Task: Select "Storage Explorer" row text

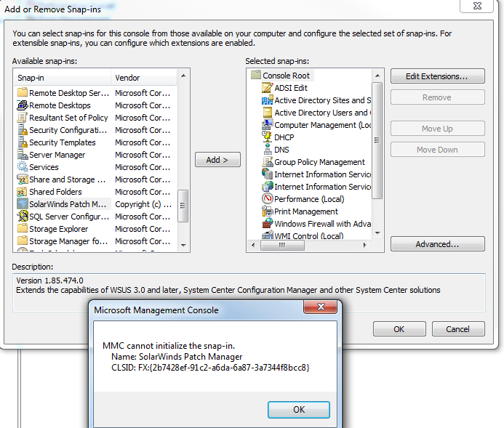Action: coord(58,229)
